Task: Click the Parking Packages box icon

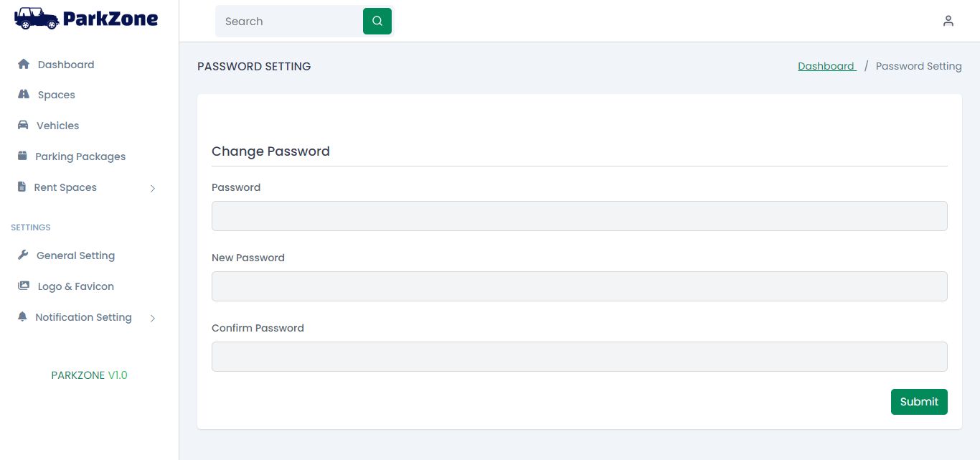Action: coord(22,156)
